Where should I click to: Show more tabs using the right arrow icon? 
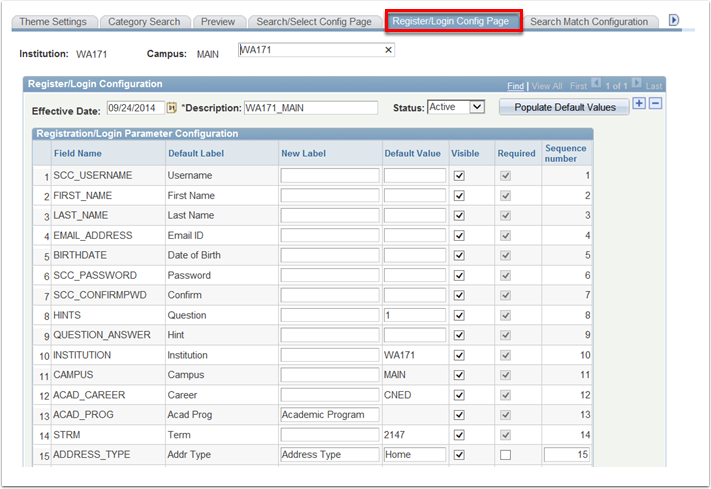click(x=674, y=20)
